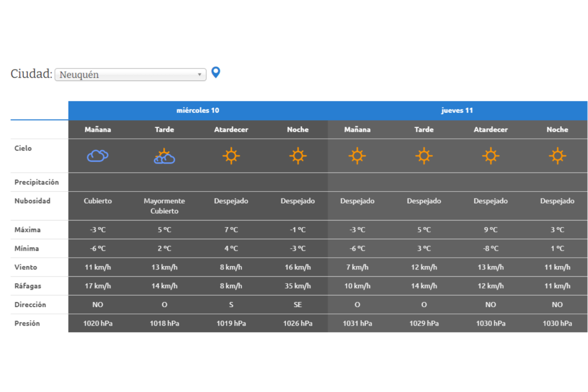Click the Mayormente Cubierto cell
The height and width of the screenshot is (392, 588).
click(164, 206)
